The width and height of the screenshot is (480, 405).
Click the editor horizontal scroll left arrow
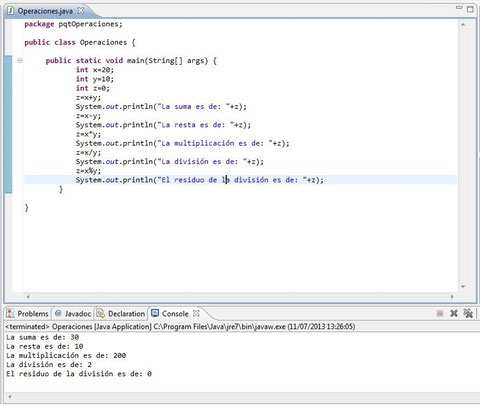point(28,296)
